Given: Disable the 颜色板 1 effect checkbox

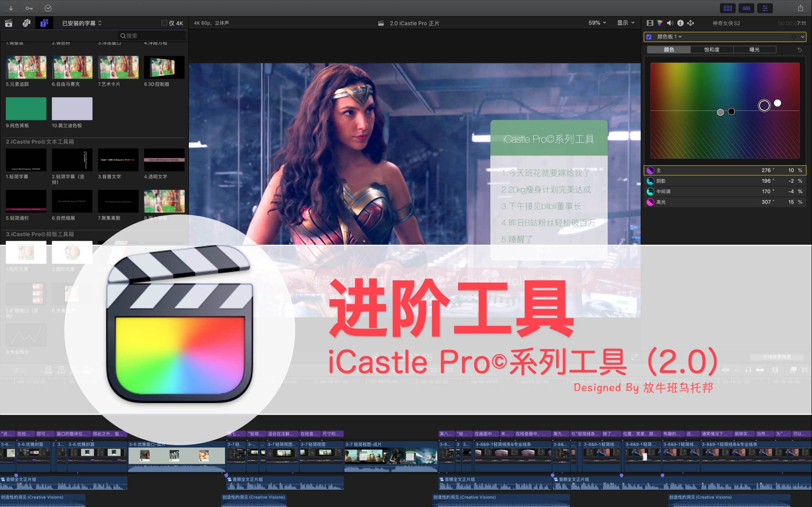Looking at the screenshot, I should 649,37.
